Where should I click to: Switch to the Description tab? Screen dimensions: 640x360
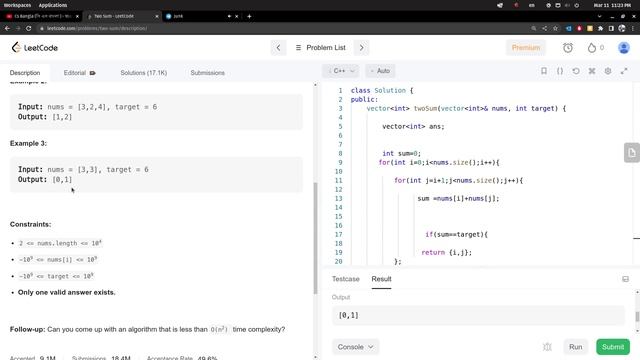tap(25, 73)
